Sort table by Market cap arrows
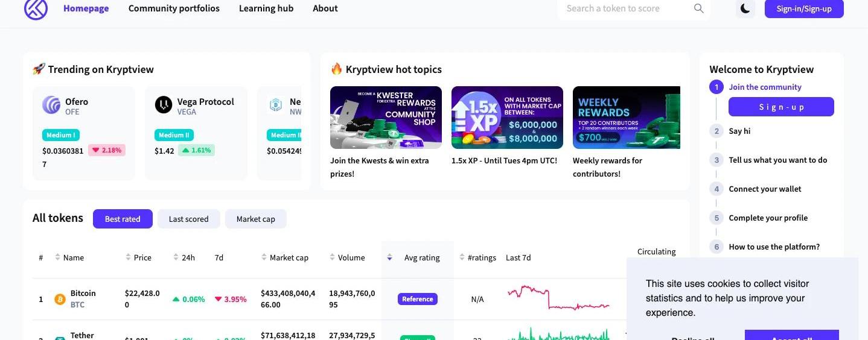 (264, 257)
